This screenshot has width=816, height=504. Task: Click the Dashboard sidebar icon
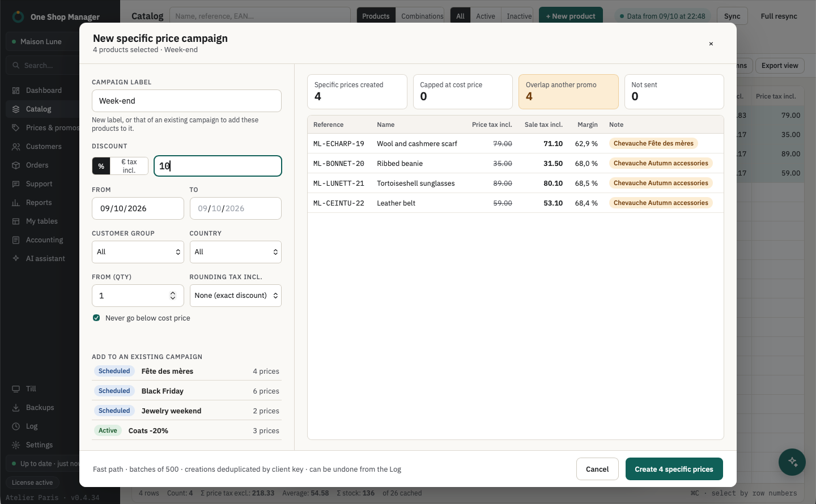pos(16,91)
